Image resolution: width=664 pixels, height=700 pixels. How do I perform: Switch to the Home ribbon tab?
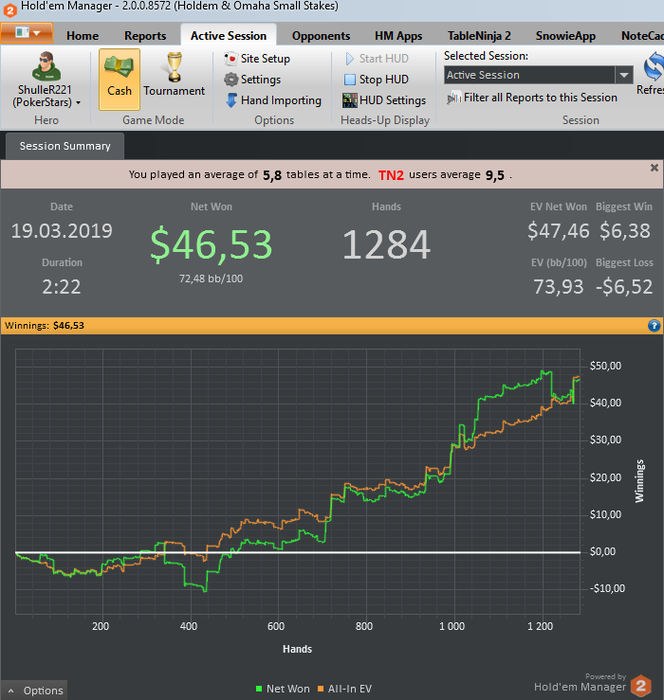click(x=82, y=36)
